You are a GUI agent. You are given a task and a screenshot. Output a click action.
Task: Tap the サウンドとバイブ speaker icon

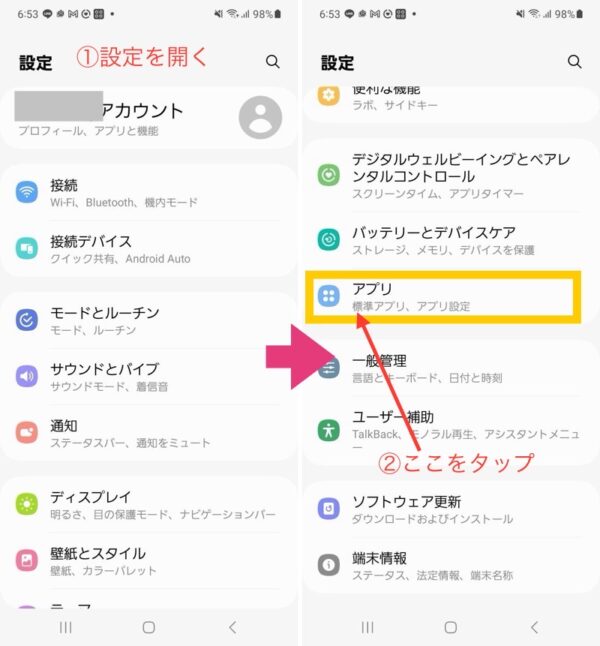27,376
